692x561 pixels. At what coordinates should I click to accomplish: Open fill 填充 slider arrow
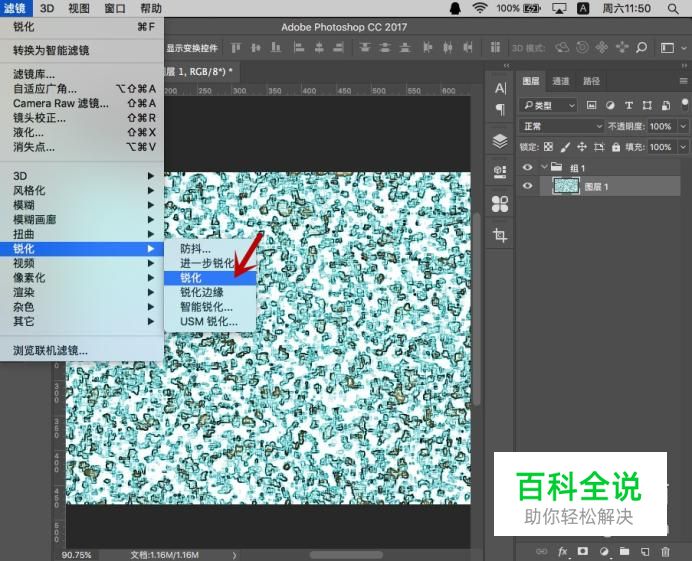point(683,147)
